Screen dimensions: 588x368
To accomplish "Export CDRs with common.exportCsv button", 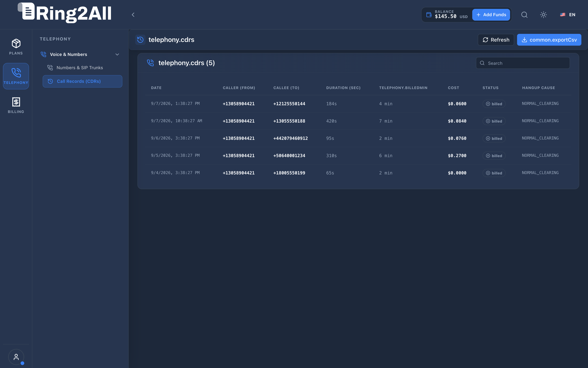I will [549, 40].
